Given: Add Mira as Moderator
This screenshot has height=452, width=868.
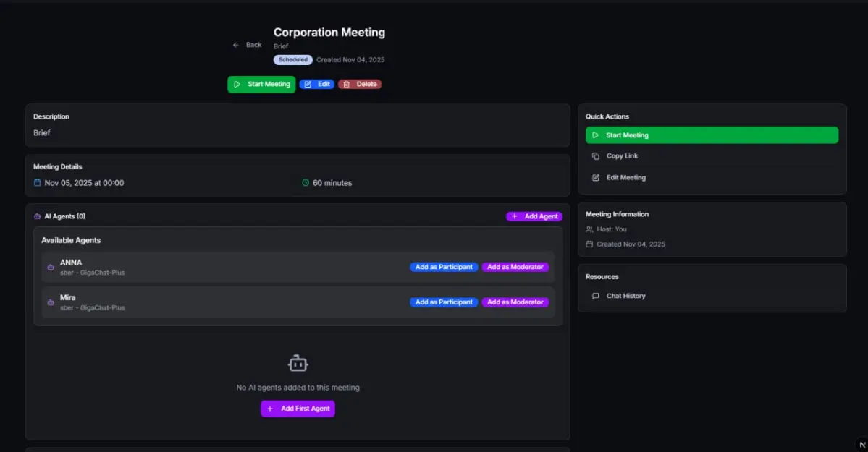Looking at the screenshot, I should pyautogui.click(x=515, y=302).
